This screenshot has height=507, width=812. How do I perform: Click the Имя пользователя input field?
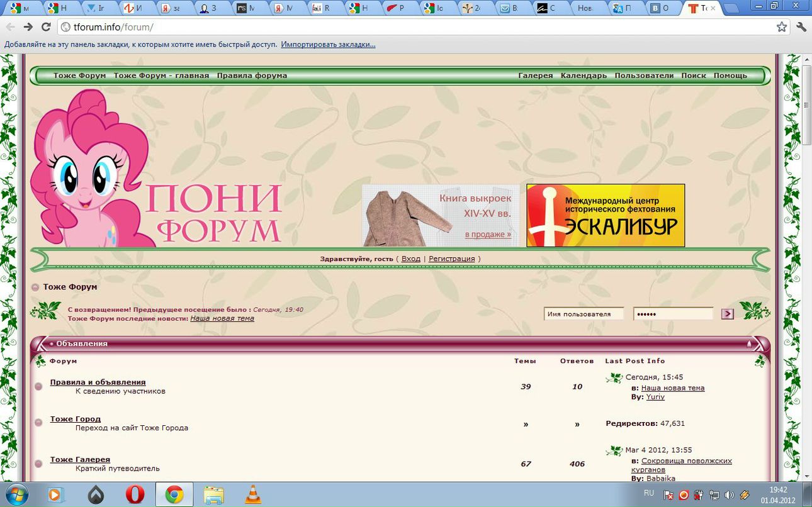coord(584,314)
